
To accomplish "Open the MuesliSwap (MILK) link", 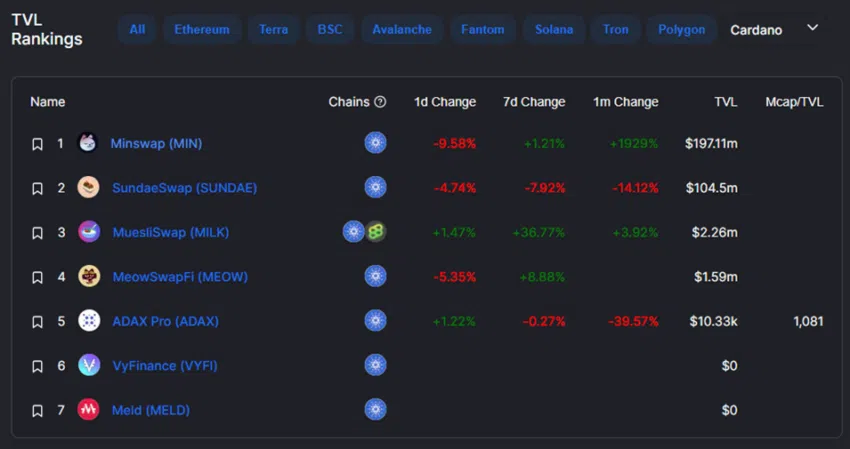I will pos(171,233).
